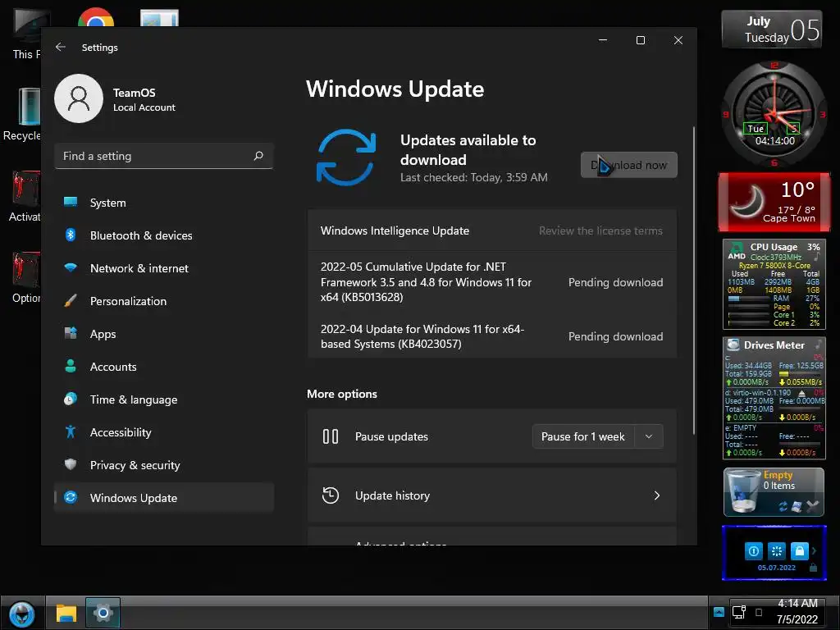Screen dimensions: 840x630
Task: Open the Pause for 1 week dropdown
Action: tap(649, 436)
